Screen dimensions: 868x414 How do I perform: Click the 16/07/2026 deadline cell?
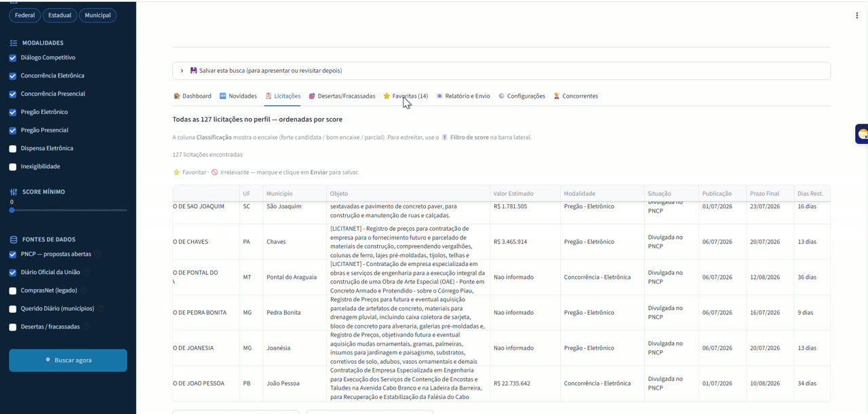pos(770,313)
